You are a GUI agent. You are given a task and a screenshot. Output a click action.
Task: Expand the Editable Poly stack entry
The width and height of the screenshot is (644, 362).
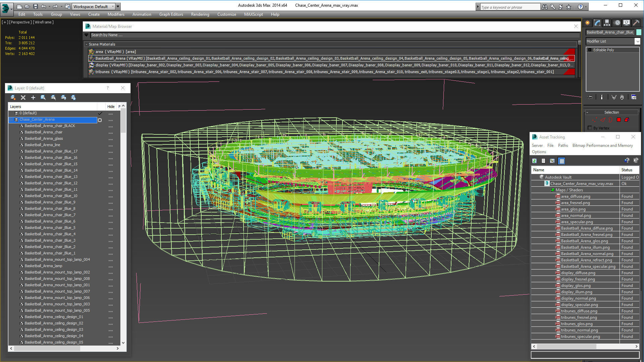coord(590,50)
